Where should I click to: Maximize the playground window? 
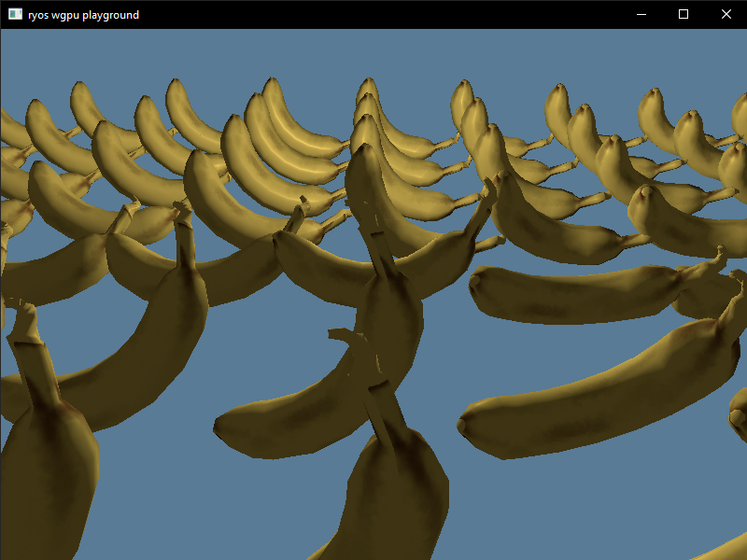click(x=684, y=14)
